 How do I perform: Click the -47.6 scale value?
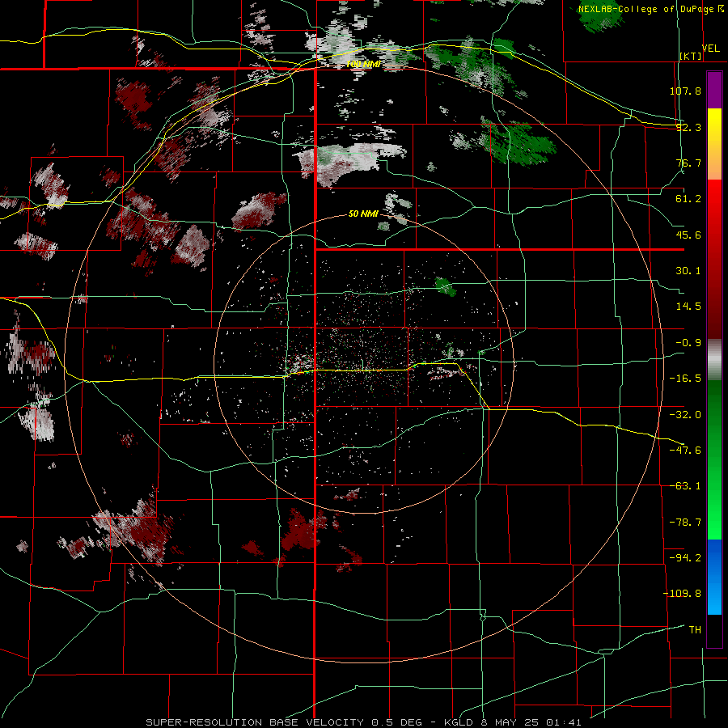click(685, 451)
